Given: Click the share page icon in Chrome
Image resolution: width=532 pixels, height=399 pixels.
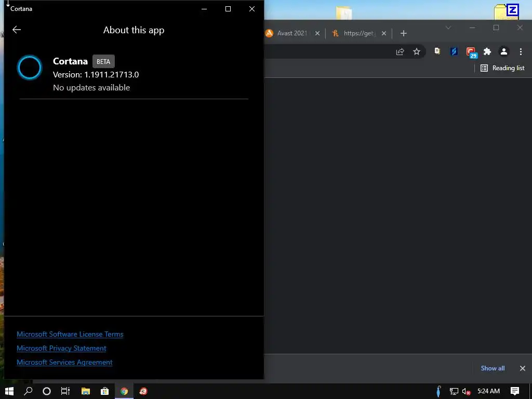Looking at the screenshot, I should pos(400,51).
